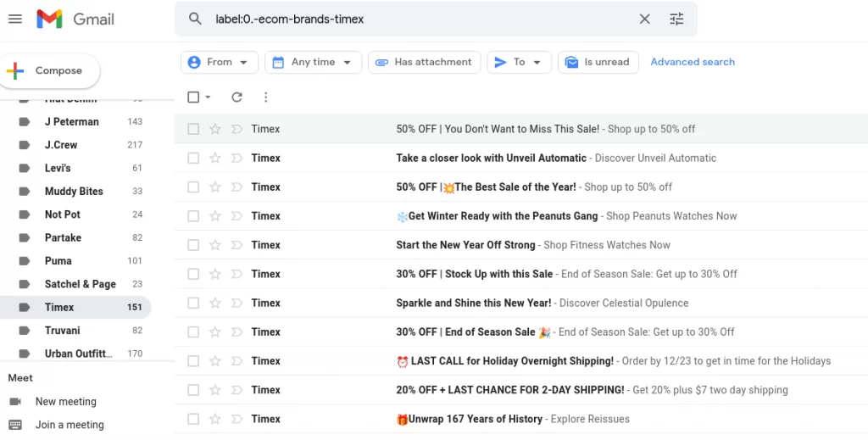Star the You Don't Want to Miss email
The image size is (868, 440).
(214, 129)
